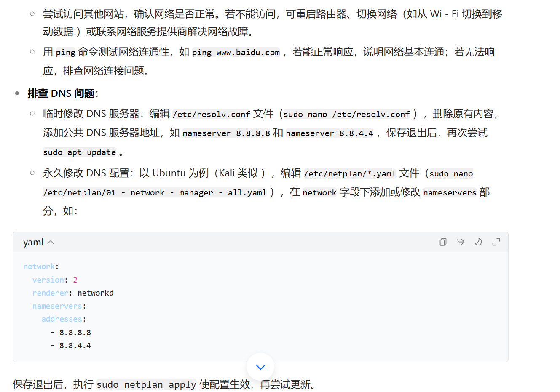Toggle dark theme moon icon on code block

[x=478, y=242]
